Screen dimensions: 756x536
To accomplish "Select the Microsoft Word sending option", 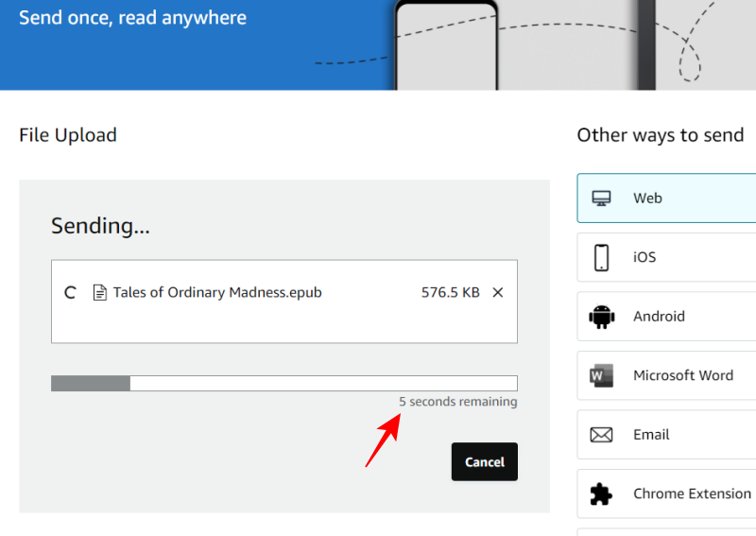I will click(666, 375).
